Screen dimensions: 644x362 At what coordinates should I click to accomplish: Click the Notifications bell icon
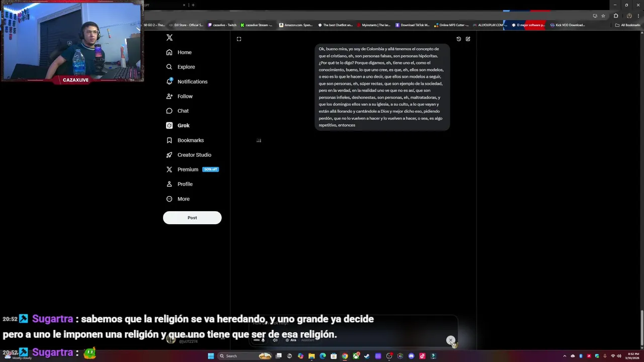(169, 81)
